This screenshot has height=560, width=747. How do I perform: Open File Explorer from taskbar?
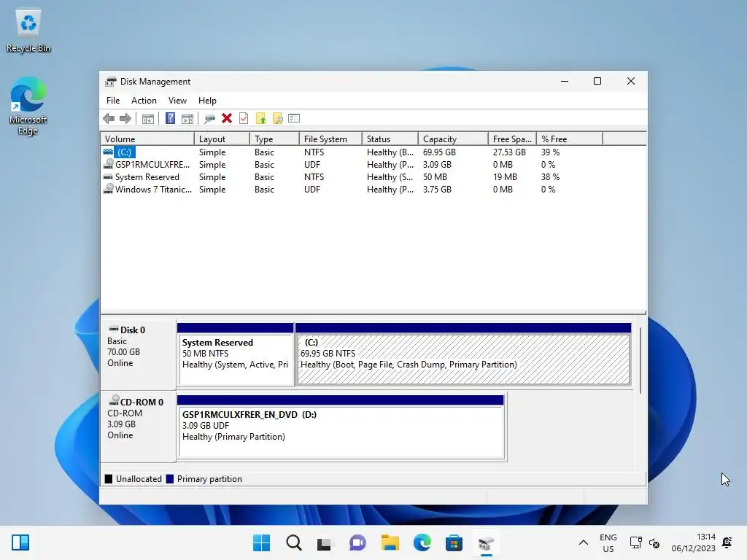(390, 542)
